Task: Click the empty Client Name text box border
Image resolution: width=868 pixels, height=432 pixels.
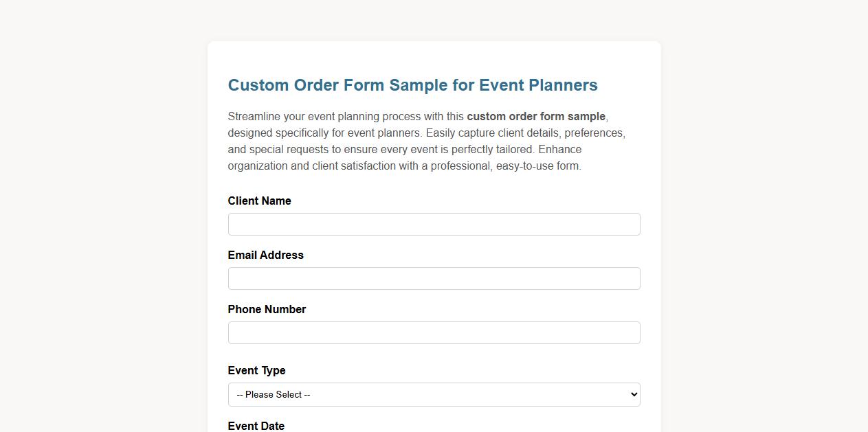Action: click(x=434, y=214)
